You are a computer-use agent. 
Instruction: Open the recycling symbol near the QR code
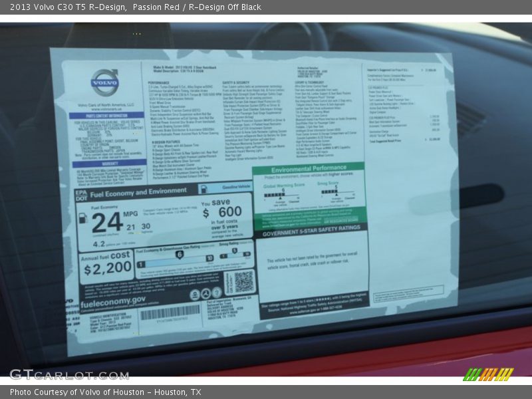[x=205, y=293]
